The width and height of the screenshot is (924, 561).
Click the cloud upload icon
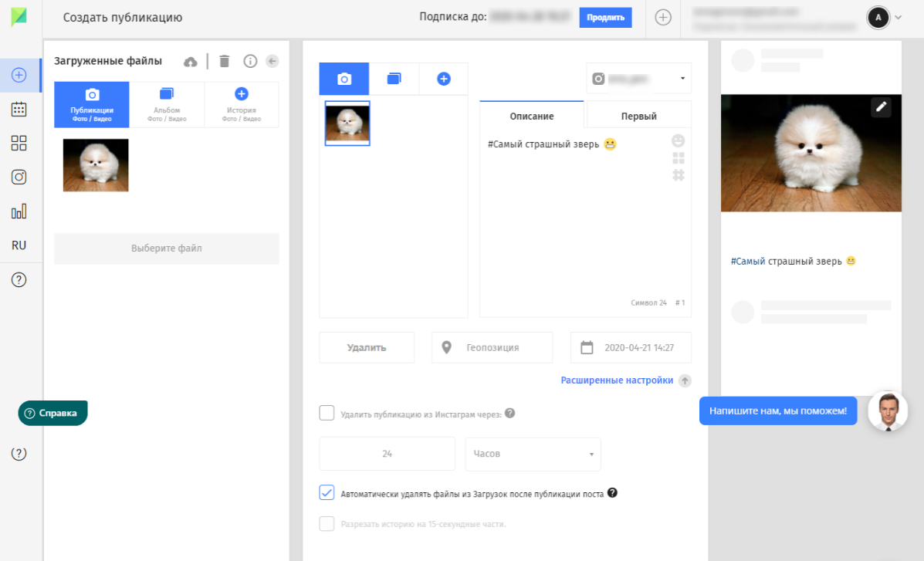tap(191, 61)
